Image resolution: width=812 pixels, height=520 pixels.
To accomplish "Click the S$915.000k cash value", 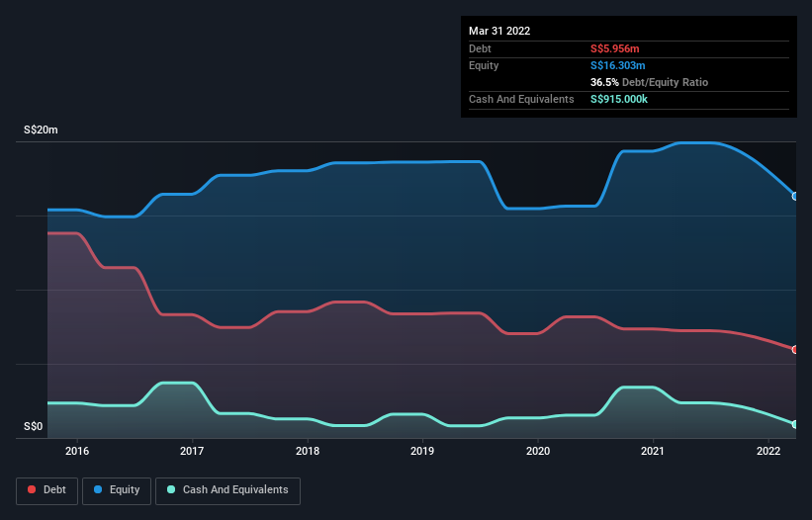I will [619, 99].
